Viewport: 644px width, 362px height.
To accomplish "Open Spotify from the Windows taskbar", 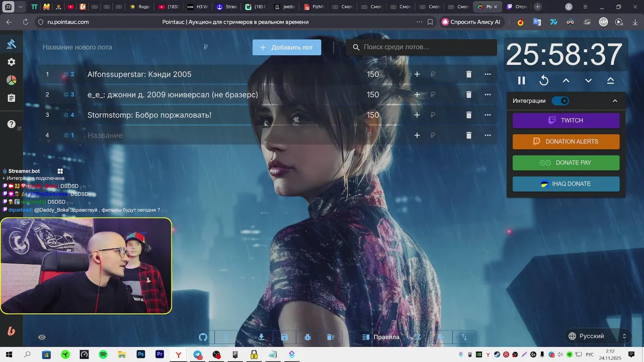I will 103,355.
